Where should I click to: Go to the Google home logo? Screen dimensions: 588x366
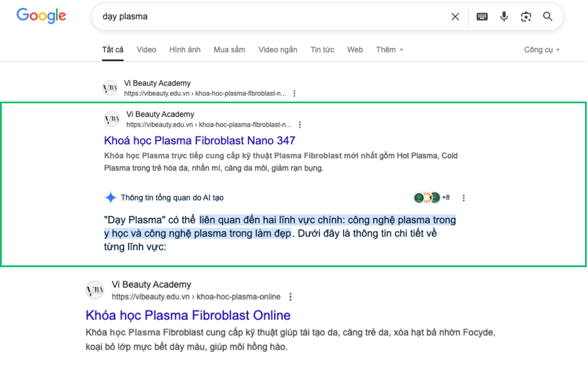tap(41, 16)
